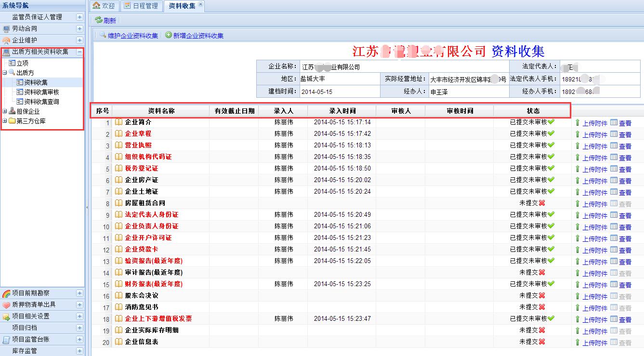Click the magnifier icon beside 维护企业资料收集
Image resolution: width=644 pixels, height=356 pixels.
[x=103, y=35]
